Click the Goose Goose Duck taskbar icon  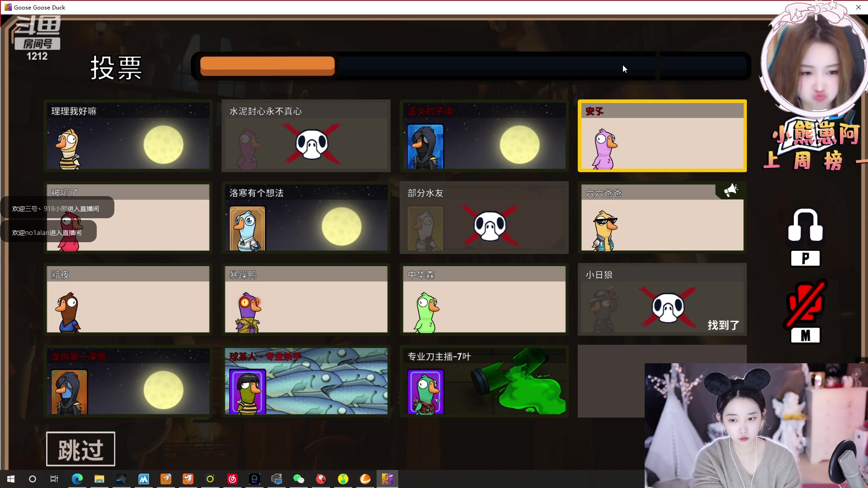coord(387,479)
